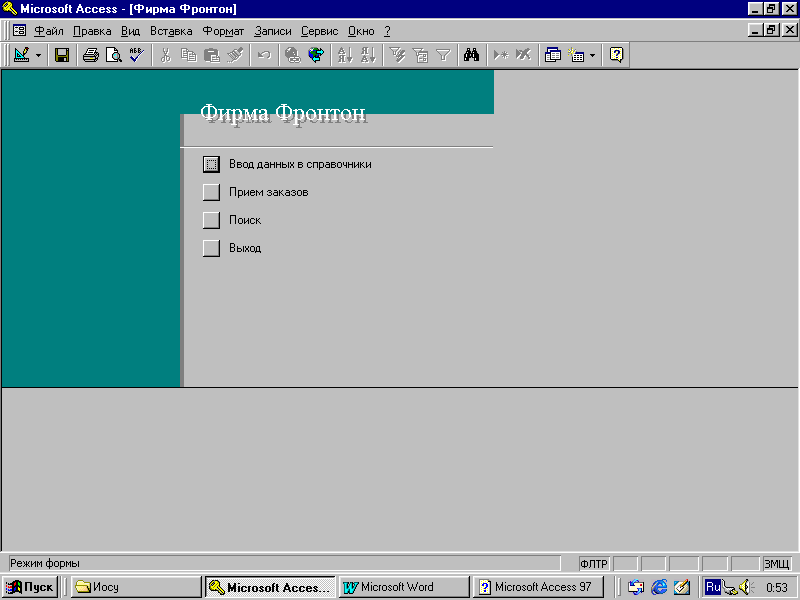Toggle the Apply Filter funnel icon
The height and width of the screenshot is (600, 800).
click(443, 55)
